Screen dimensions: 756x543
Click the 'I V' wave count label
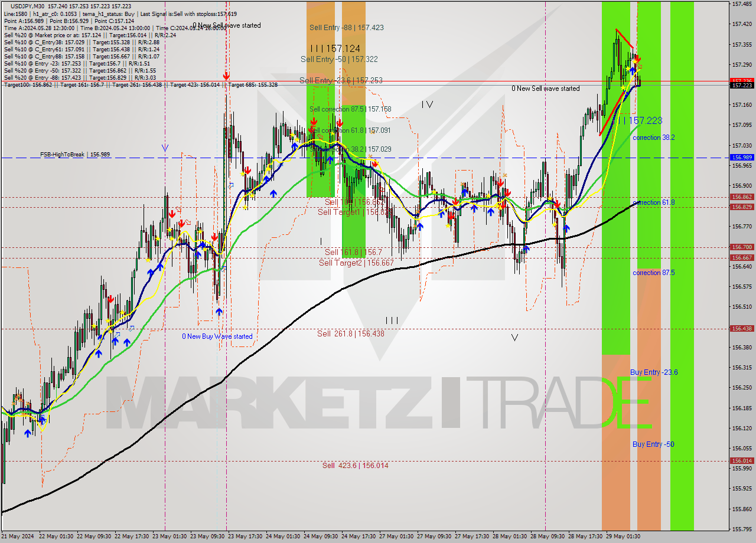(427, 104)
